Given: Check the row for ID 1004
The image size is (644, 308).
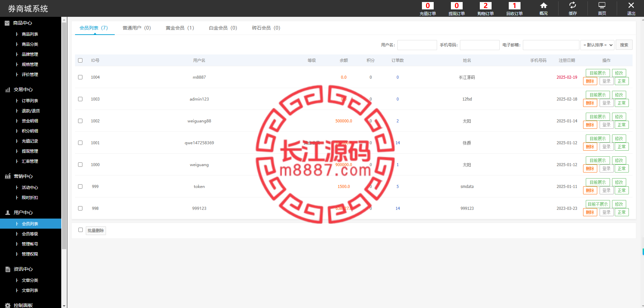Looking at the screenshot, I should click(x=80, y=77).
